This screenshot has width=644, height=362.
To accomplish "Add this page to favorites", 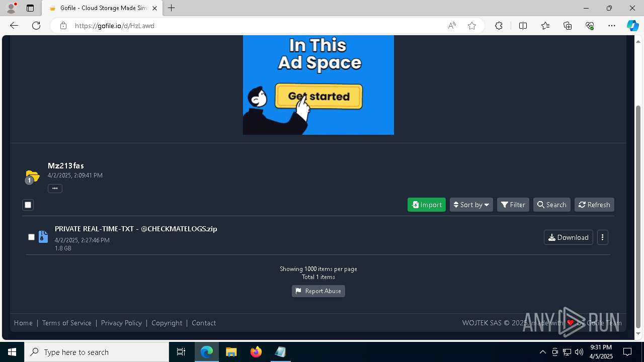I will point(472,26).
